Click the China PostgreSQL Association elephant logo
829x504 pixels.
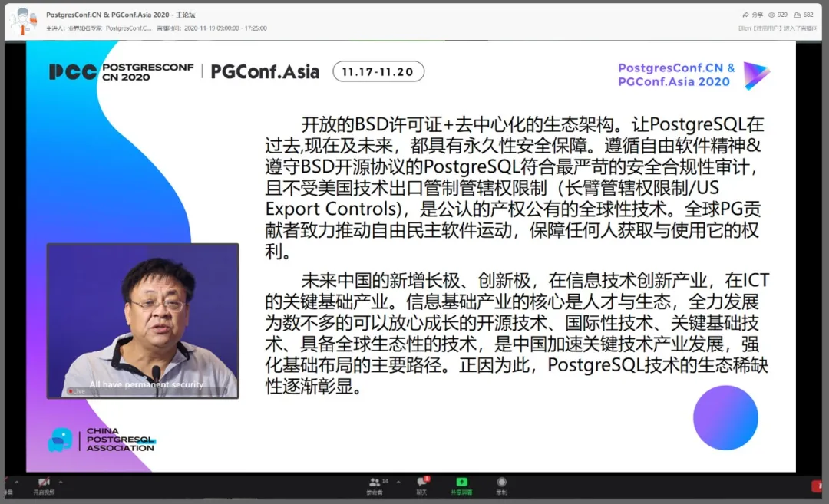(x=61, y=440)
